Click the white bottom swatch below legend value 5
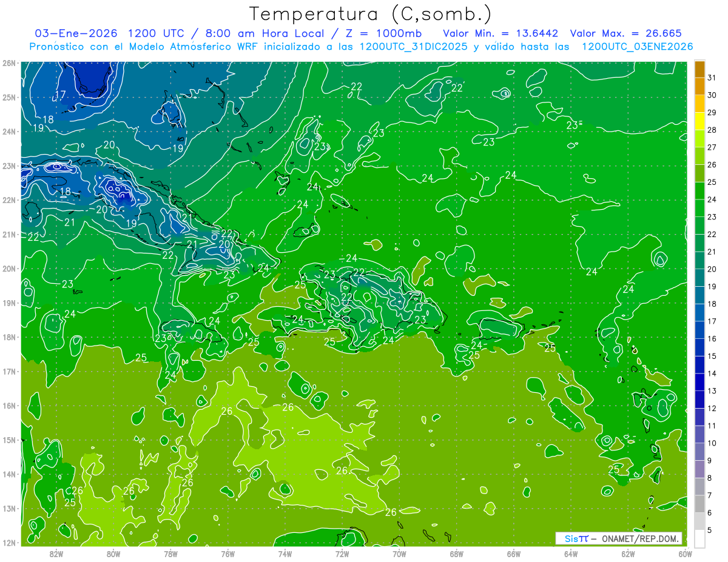The image size is (728, 562). (x=699, y=538)
